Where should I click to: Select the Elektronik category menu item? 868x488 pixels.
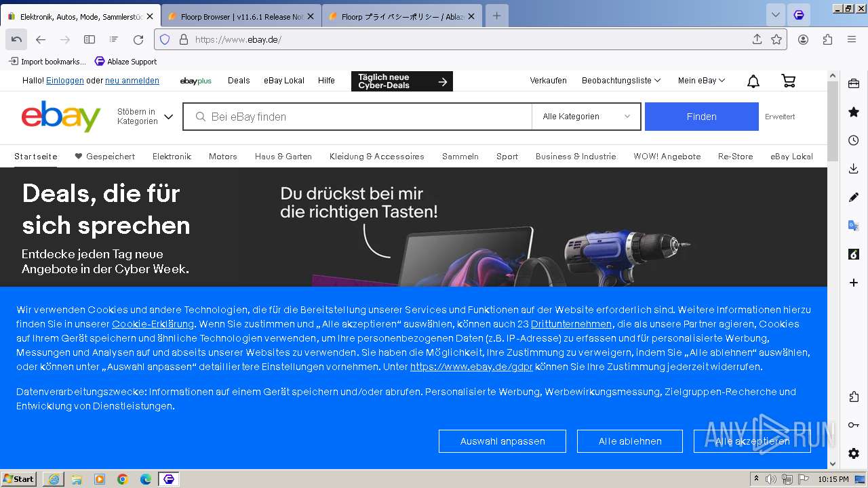[172, 156]
